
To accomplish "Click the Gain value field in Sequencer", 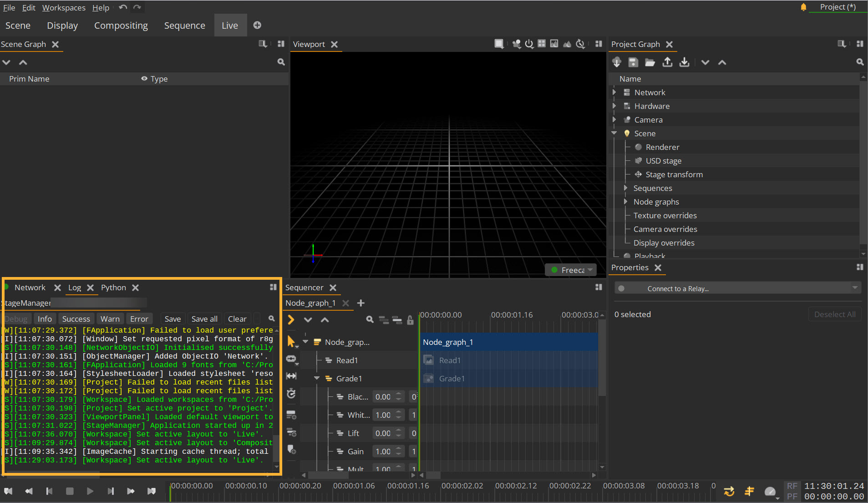I will click(383, 452).
